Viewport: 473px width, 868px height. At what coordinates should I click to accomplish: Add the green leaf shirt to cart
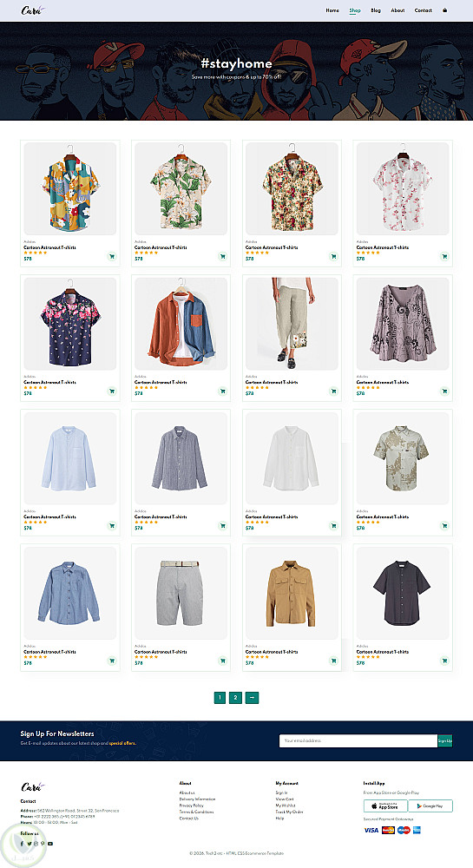click(x=222, y=256)
